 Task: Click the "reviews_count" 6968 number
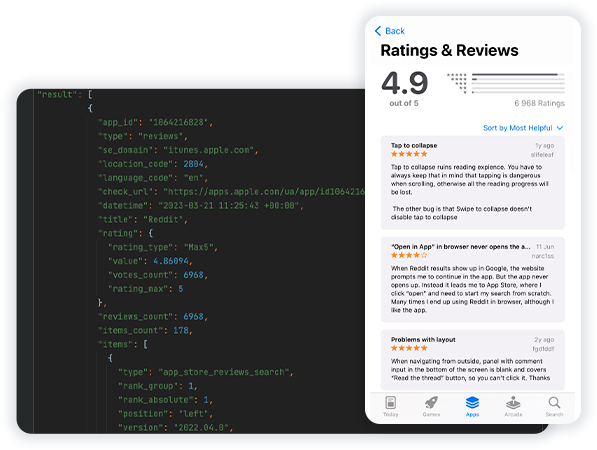[x=193, y=316]
